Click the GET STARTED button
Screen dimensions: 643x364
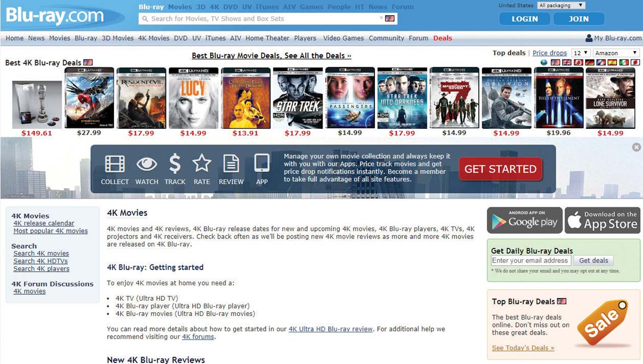click(x=501, y=169)
